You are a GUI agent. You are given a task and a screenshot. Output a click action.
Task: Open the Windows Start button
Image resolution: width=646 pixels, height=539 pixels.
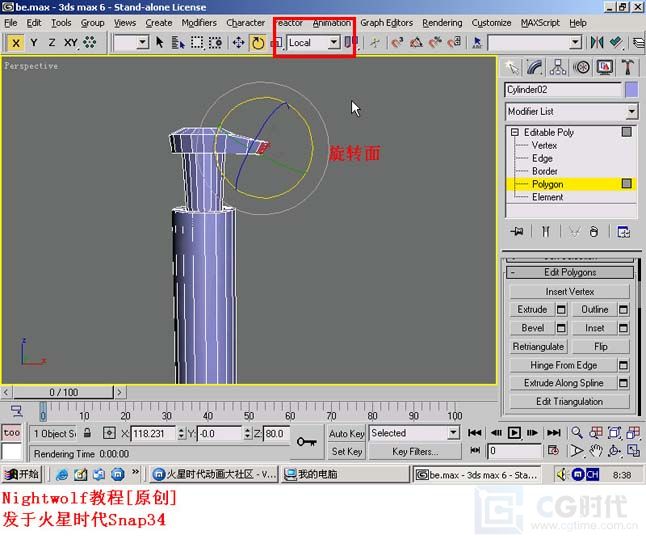click(x=21, y=475)
